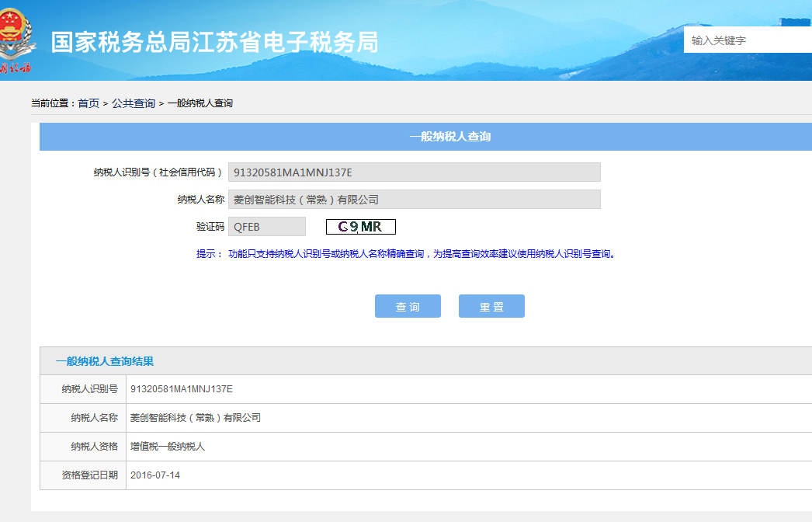This screenshot has width=812, height=522.
Task: Click 纳税人识别号 label in results table
Action: pos(89,388)
